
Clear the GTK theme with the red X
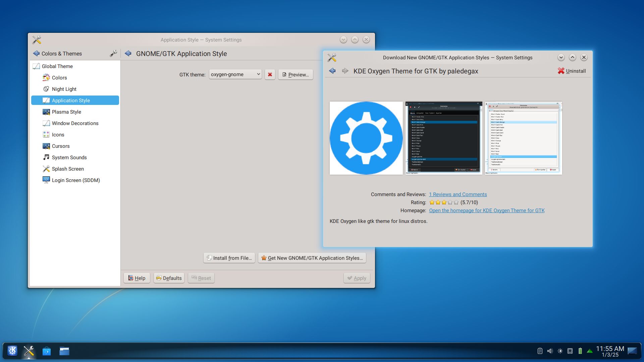(x=270, y=74)
